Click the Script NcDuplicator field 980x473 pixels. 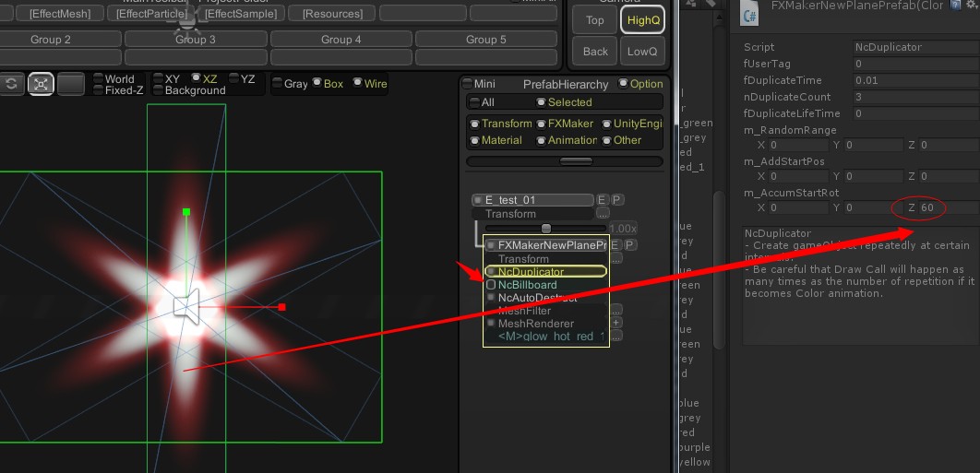point(916,47)
